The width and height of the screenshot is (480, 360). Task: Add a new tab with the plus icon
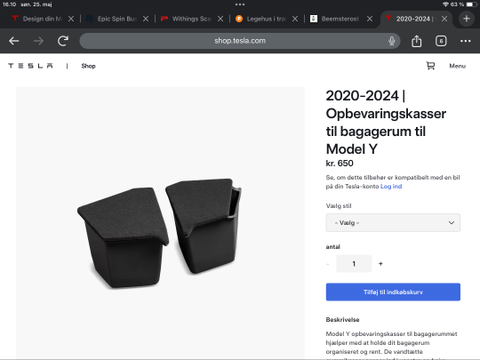pyautogui.click(x=467, y=19)
